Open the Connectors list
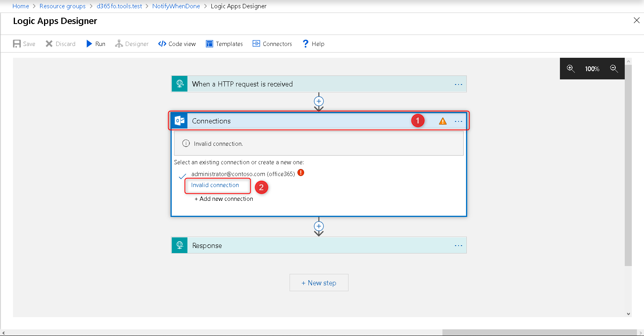 272,44
